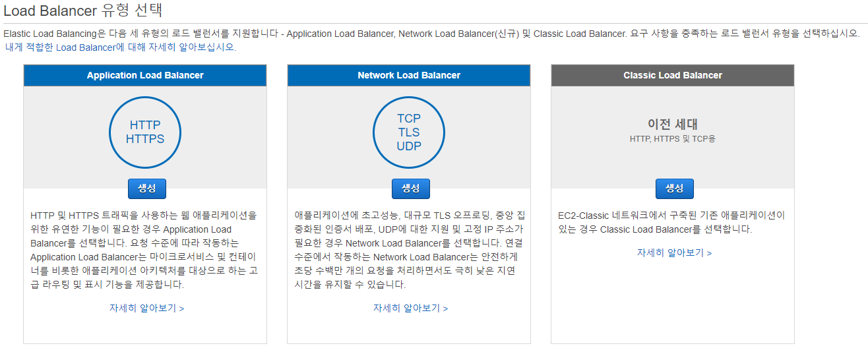868x350 pixels.
Task: Open 자세히 알아보기 link in Application Load Balancer card
Action: click(146, 308)
